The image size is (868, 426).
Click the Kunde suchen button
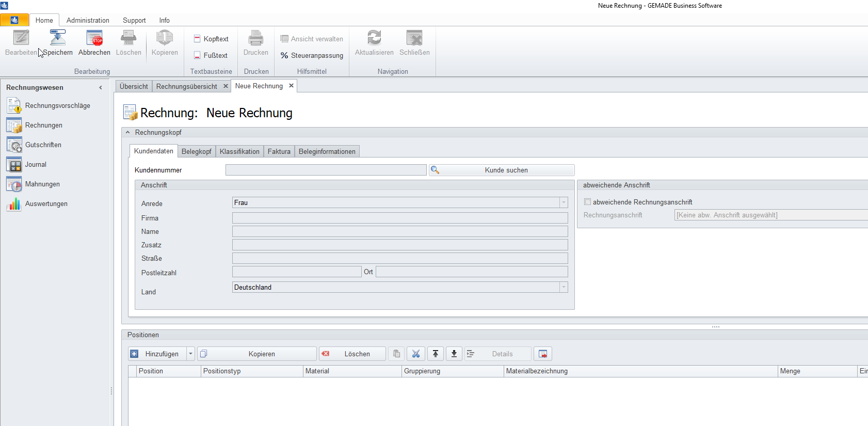[502, 170]
